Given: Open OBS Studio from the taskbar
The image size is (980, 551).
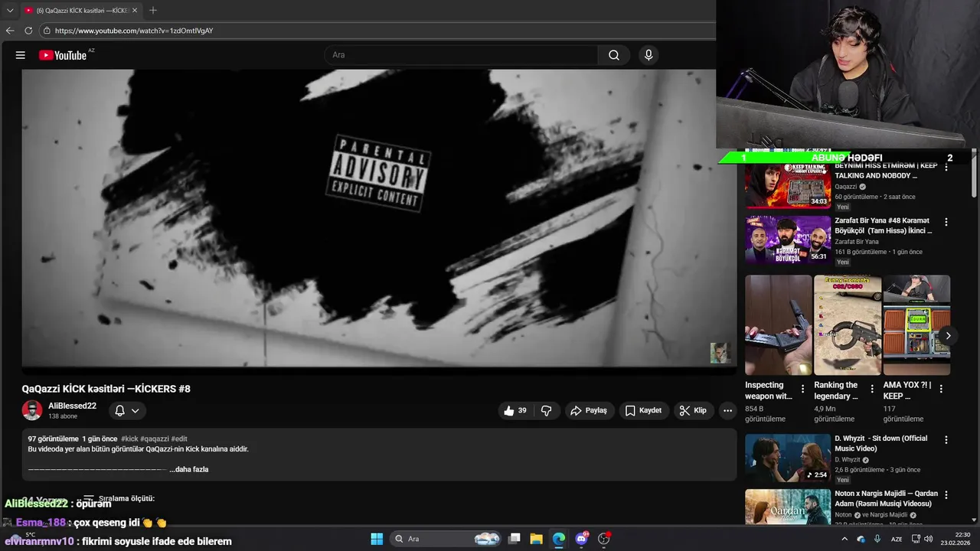Looking at the screenshot, I should [x=603, y=539].
